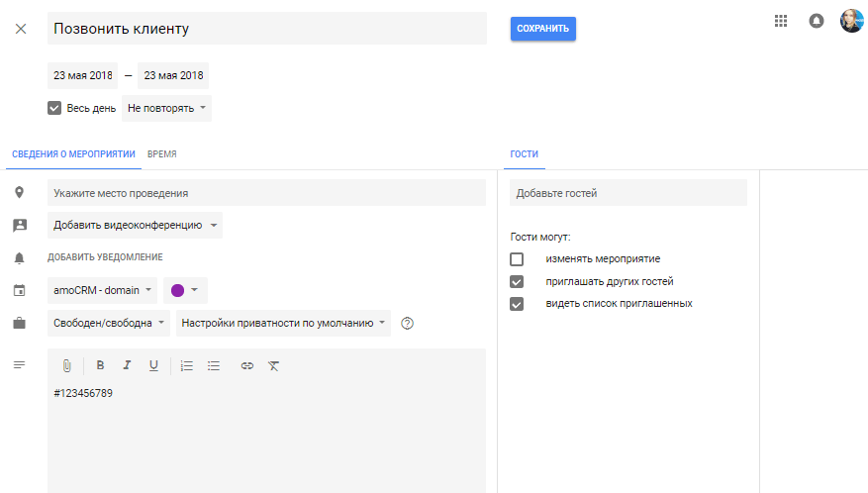Enable guests to 'изменять мероприятие'

point(517,259)
